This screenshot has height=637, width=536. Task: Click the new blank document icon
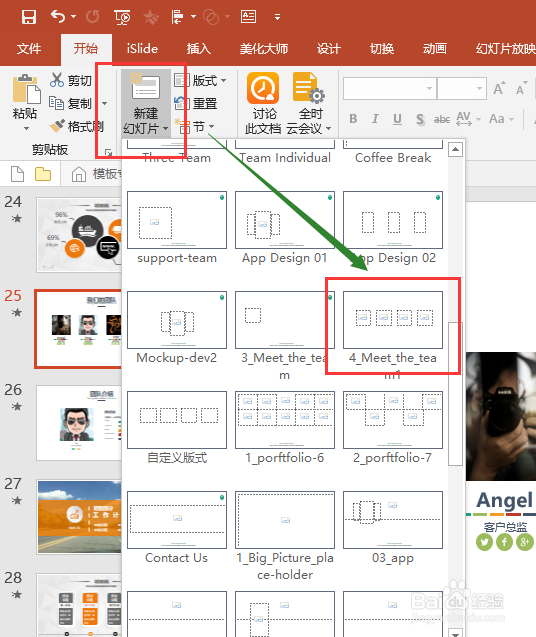17,174
